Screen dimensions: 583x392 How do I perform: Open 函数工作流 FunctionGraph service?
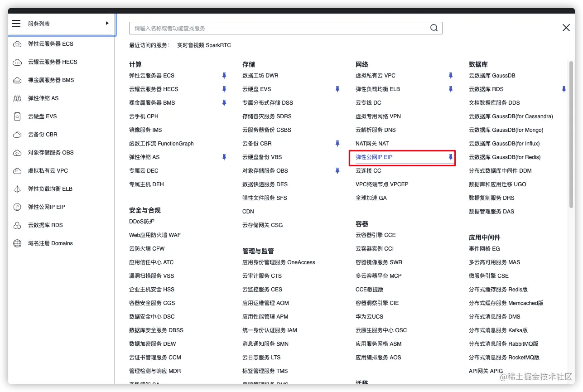click(161, 144)
